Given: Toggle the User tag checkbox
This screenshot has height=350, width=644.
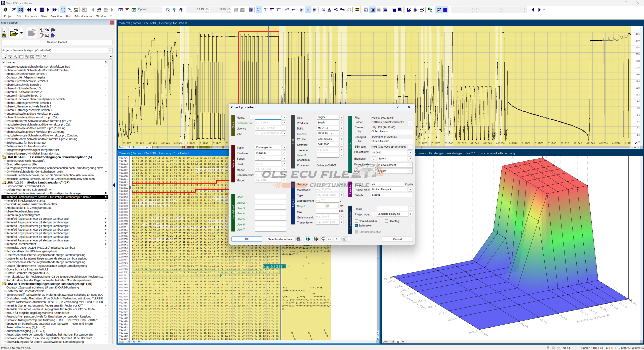Looking at the screenshot, I should (x=386, y=221).
